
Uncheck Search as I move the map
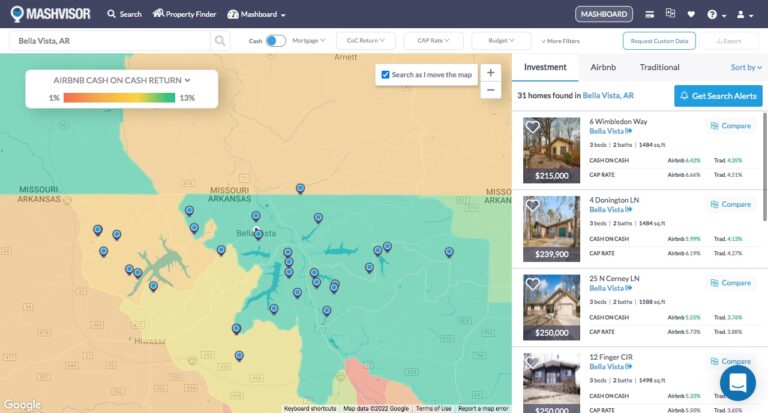pyautogui.click(x=386, y=75)
